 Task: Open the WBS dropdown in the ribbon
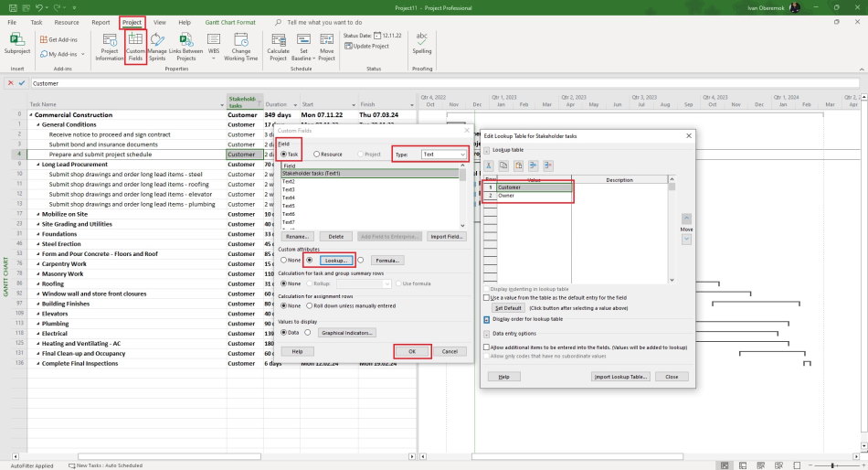click(214, 48)
